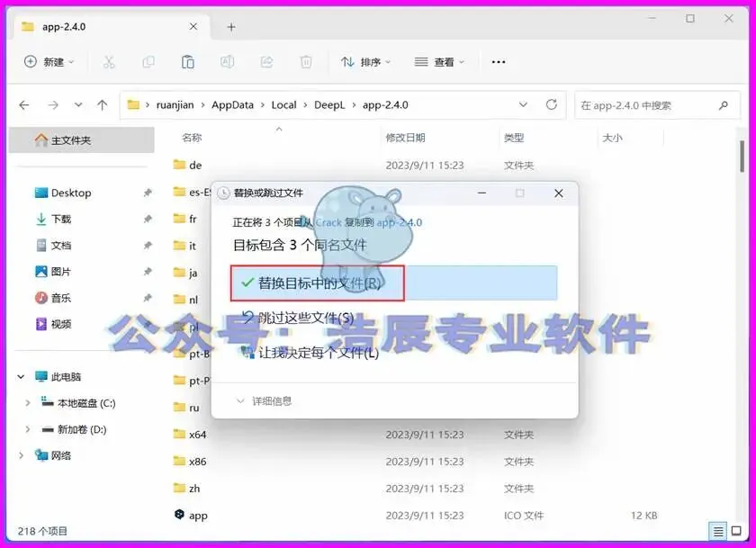
Task: Click the app-2.4.0 destination link in dialog
Action: (x=400, y=222)
